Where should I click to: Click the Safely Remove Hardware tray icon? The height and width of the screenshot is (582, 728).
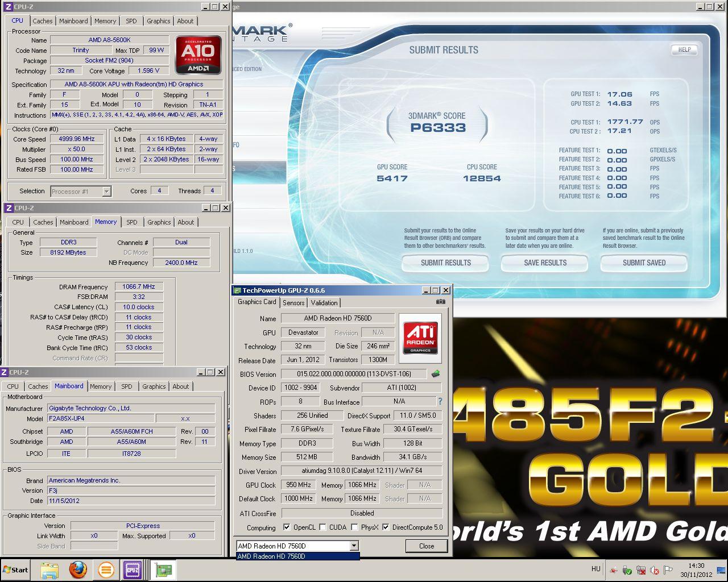(627, 569)
